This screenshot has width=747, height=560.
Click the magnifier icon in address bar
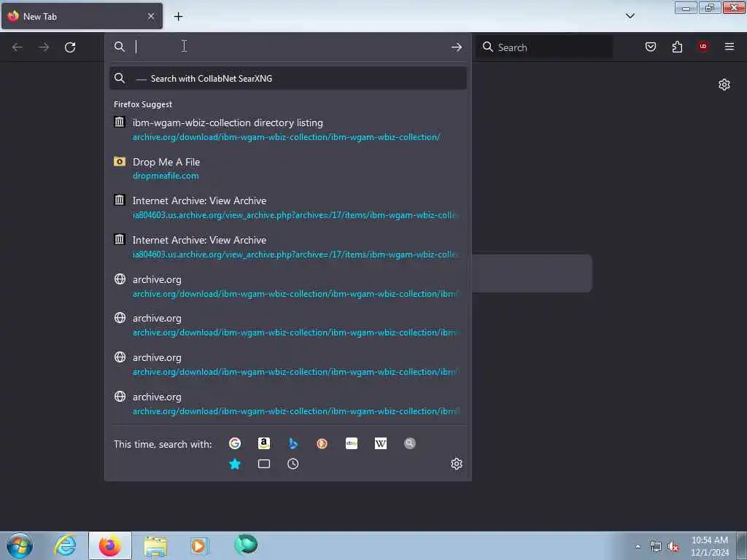tap(120, 47)
